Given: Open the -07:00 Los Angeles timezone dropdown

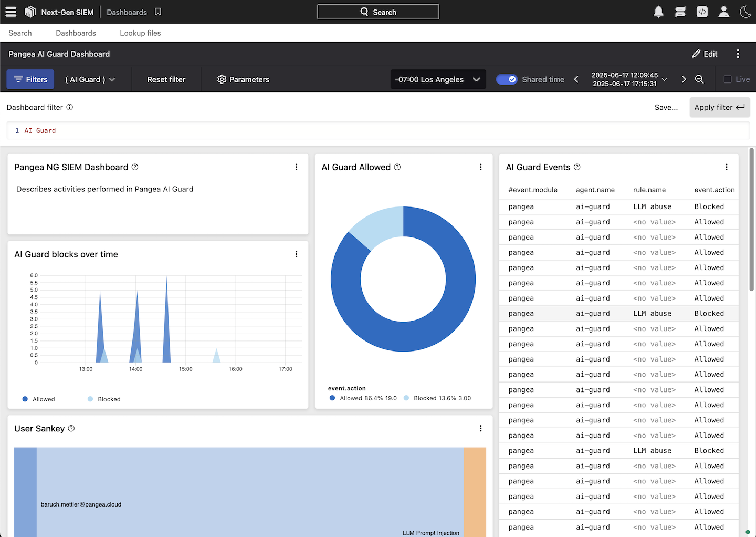Looking at the screenshot, I should [438, 79].
